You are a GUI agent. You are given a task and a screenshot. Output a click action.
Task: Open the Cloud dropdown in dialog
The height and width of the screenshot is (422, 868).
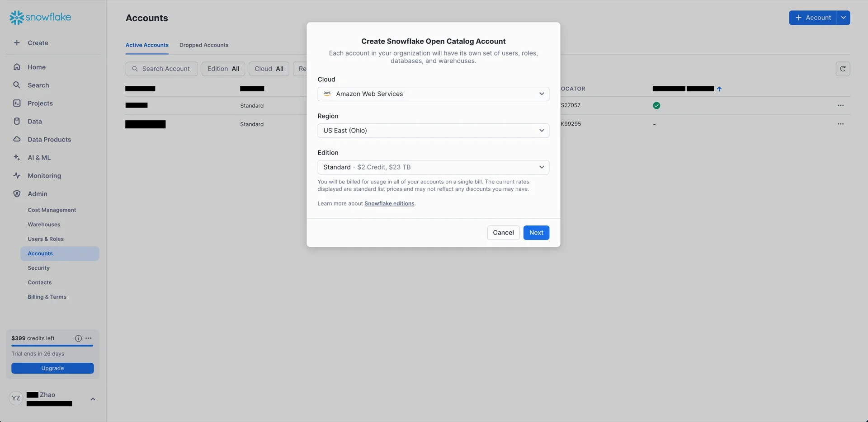pos(433,94)
